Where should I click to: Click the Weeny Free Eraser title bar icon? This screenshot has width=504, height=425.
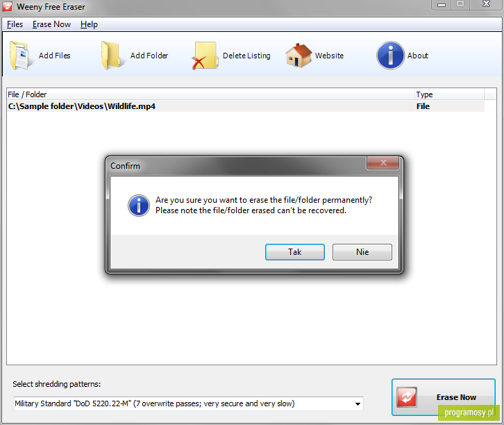coord(8,6)
